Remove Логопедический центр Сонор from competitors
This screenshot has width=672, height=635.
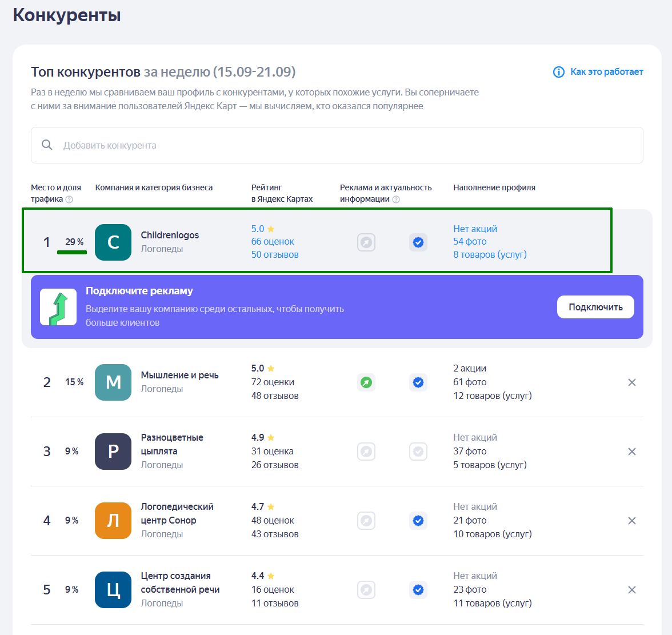pos(632,521)
